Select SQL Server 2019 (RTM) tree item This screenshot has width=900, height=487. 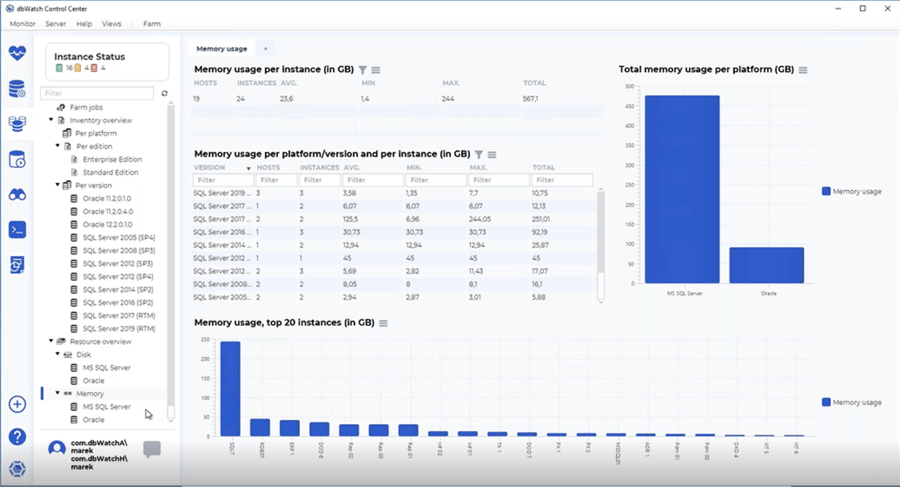119,328
